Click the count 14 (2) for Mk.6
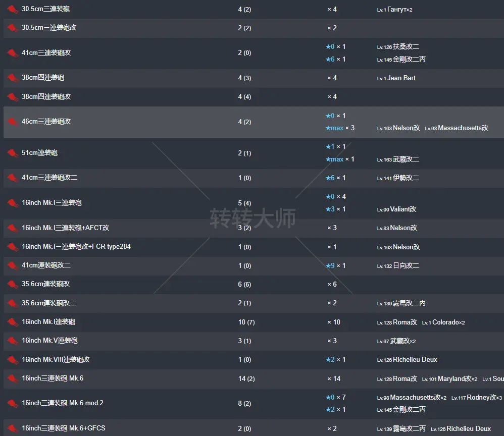 pos(246,379)
